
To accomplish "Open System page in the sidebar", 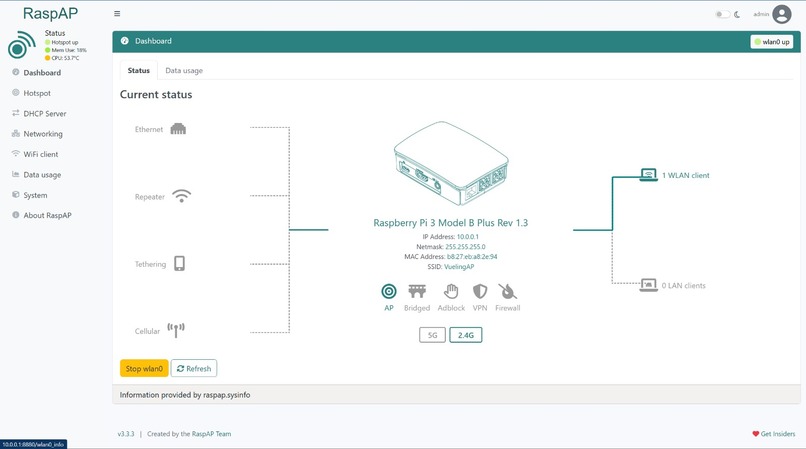I will [35, 195].
